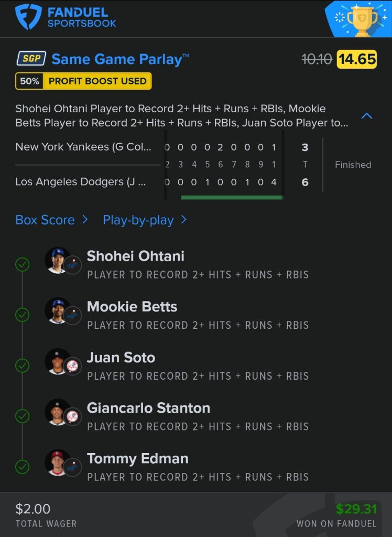Click the green checkmark for Shohei Ohtani leg

tap(22, 264)
